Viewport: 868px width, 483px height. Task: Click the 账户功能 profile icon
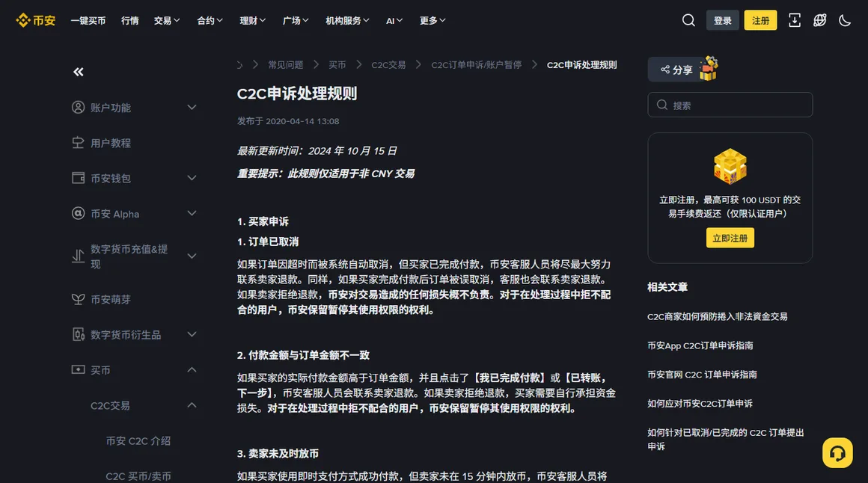78,108
